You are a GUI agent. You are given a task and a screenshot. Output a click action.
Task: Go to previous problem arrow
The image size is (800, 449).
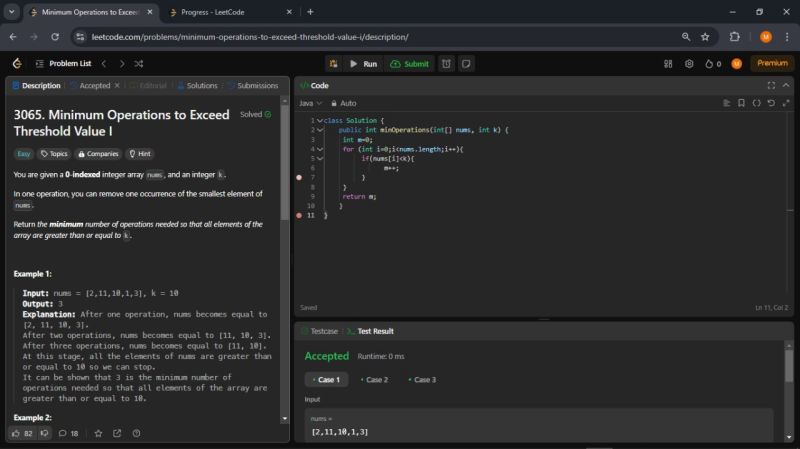[104, 64]
